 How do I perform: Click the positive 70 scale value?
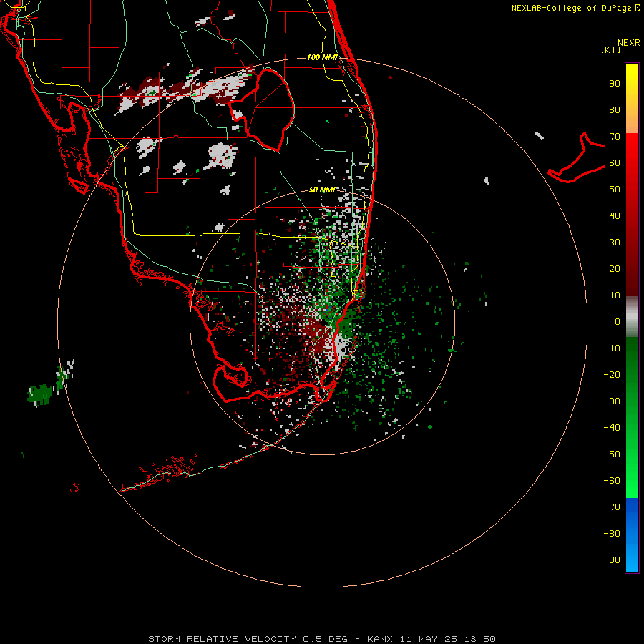615,137
